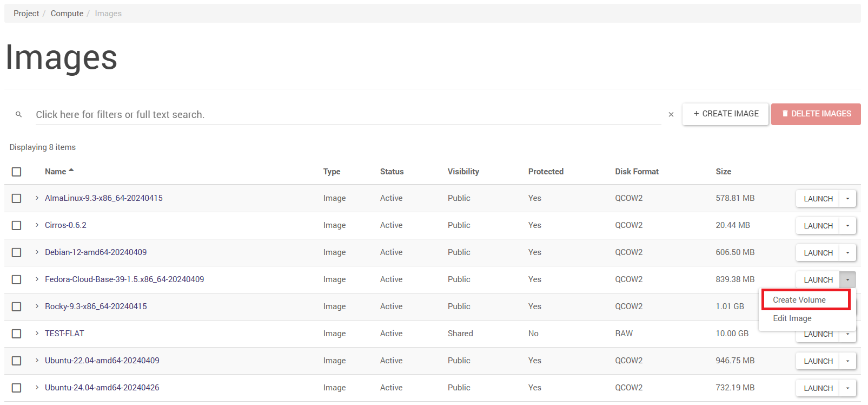Check the Rocky-9.3 image checkbox
Screen dimensions: 868x405
(17, 306)
